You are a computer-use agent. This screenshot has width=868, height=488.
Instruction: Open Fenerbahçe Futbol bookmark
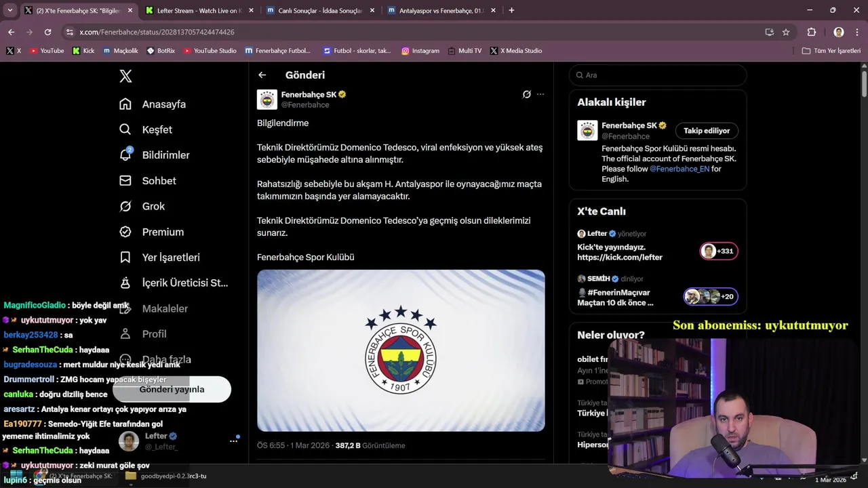coord(277,51)
